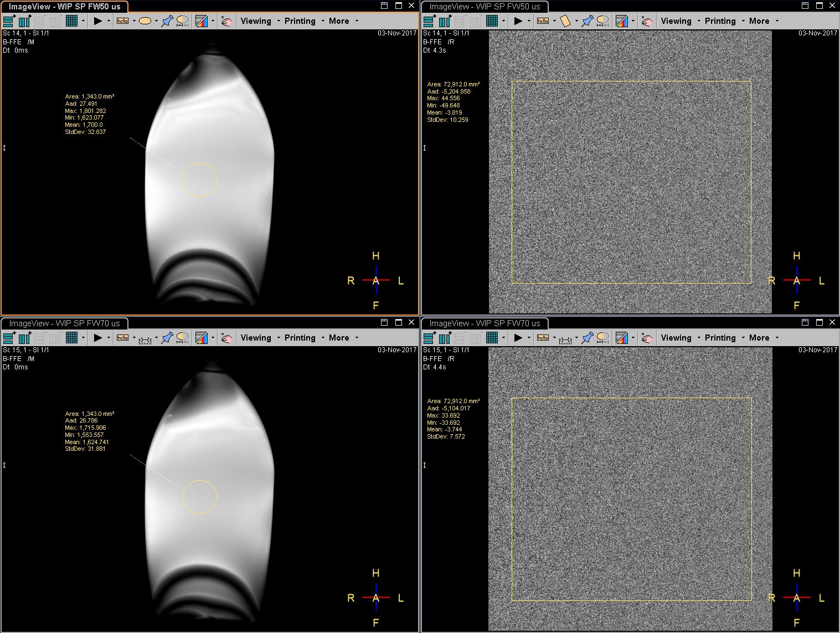Choose the text annotation tool in the bottom-right viewer
Screen dimensions: 840x633
tap(543, 338)
